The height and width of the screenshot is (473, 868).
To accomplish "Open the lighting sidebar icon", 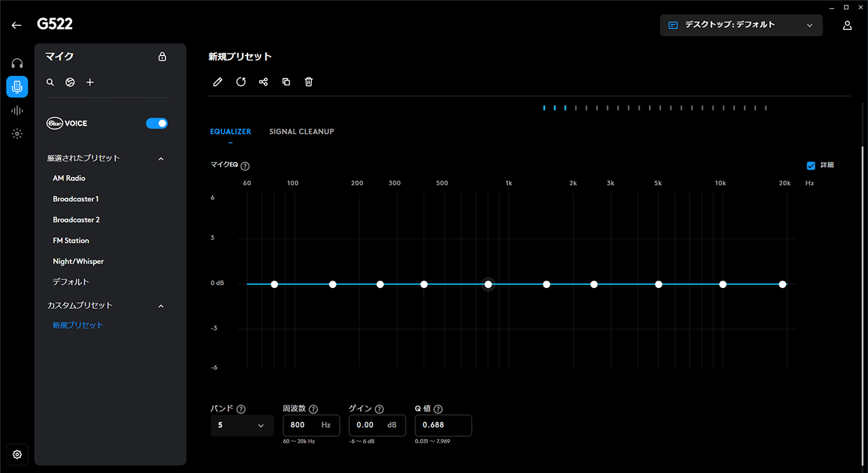I will pyautogui.click(x=17, y=134).
